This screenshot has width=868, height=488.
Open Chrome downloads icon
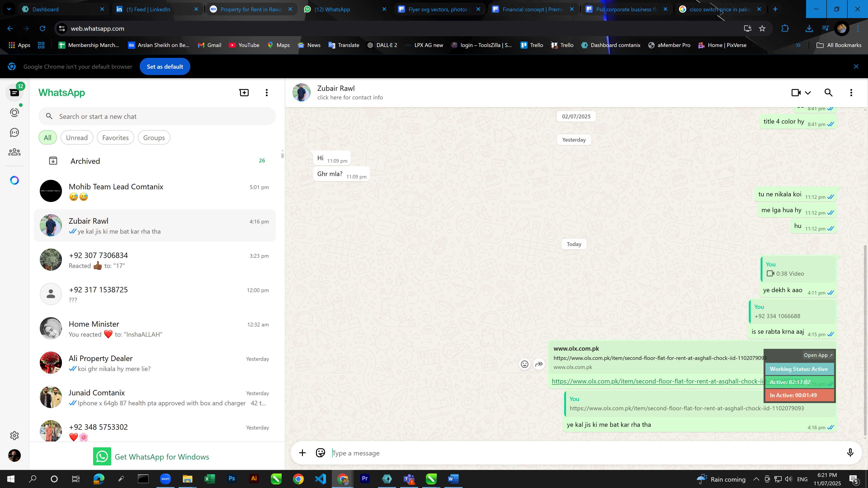click(809, 29)
